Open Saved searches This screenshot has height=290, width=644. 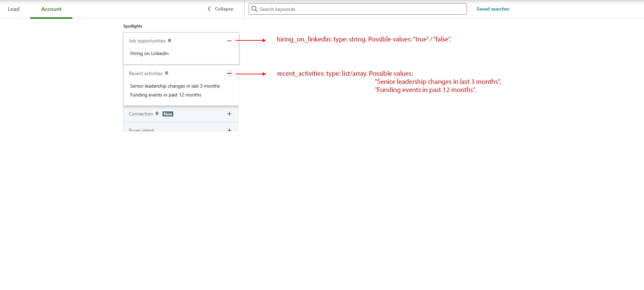[x=493, y=9]
